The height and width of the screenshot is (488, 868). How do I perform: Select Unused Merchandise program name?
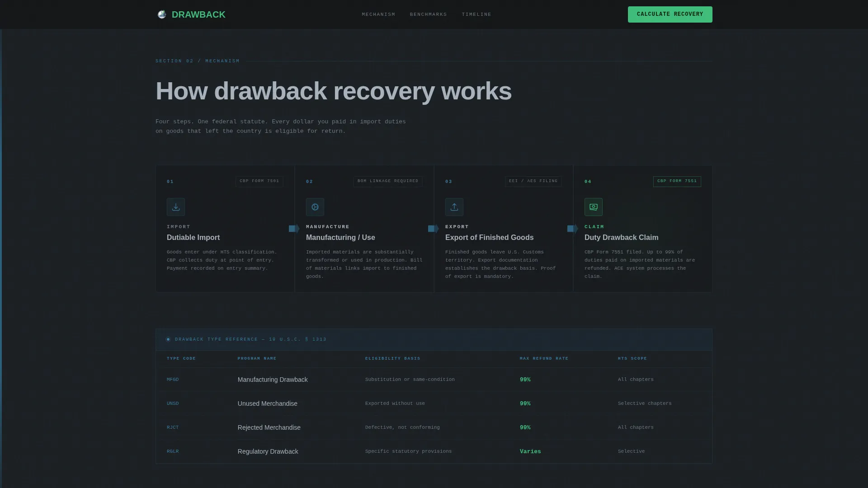268,404
